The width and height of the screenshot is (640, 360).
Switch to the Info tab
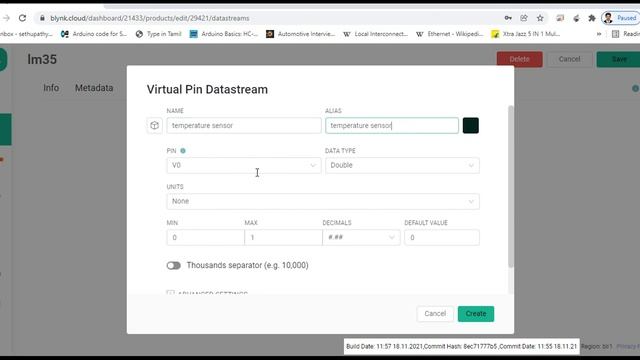(51, 88)
